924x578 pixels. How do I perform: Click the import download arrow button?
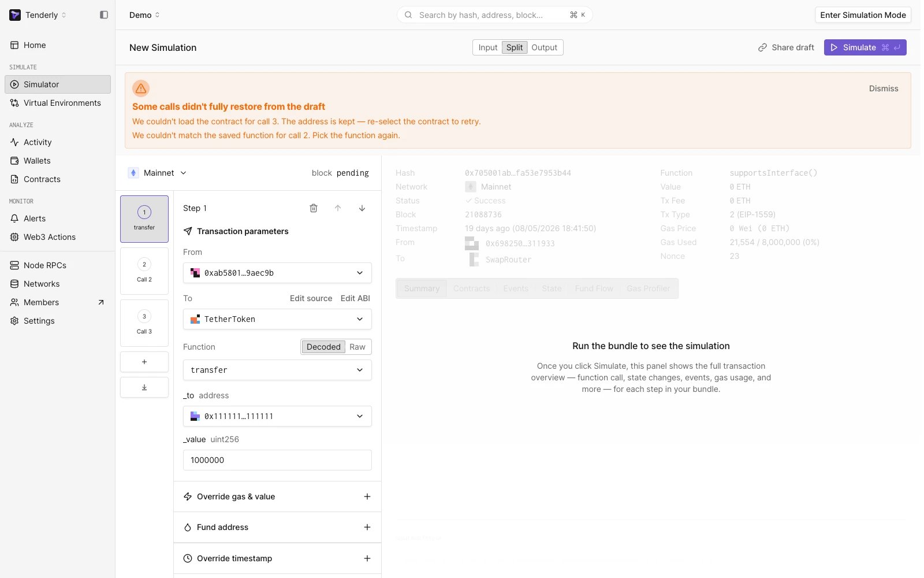point(144,387)
